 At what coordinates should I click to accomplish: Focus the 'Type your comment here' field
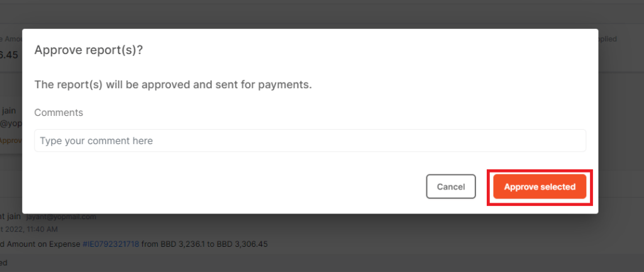click(310, 140)
